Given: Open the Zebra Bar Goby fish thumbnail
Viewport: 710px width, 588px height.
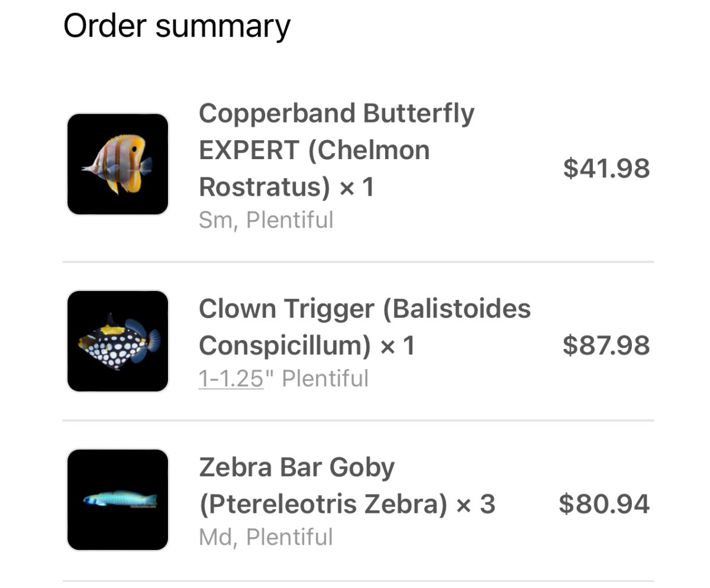Looking at the screenshot, I should pyautogui.click(x=118, y=500).
